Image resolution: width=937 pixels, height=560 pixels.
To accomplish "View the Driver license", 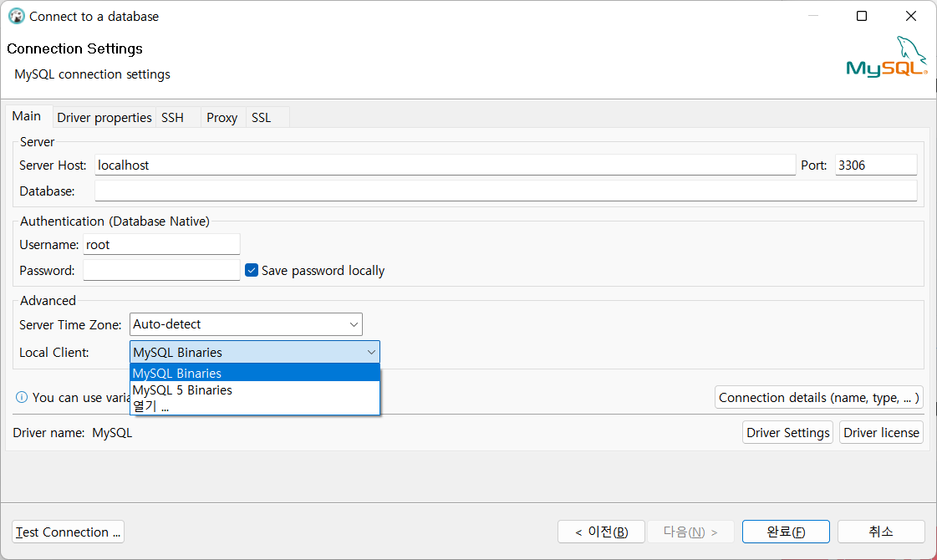I will click(x=881, y=433).
